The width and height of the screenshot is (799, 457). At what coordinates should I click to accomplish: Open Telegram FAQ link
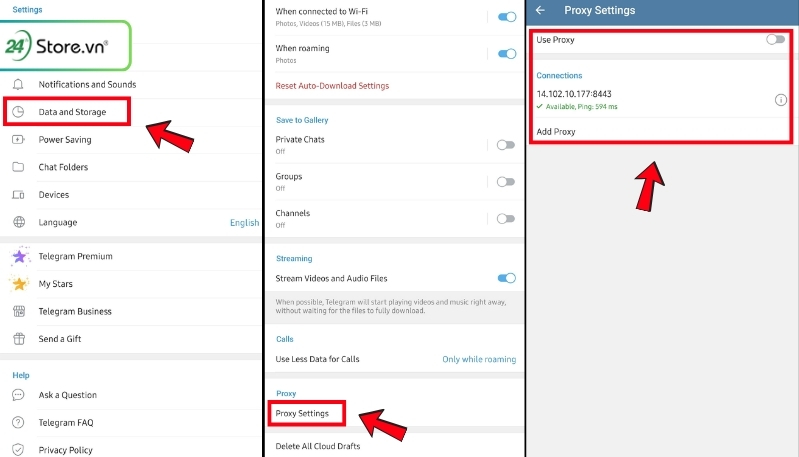tap(131, 422)
